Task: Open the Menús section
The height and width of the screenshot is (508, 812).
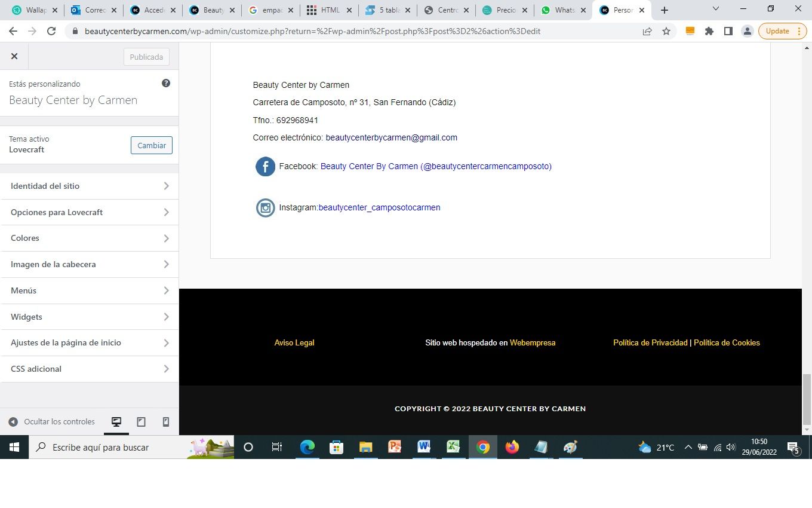Action: (90, 290)
